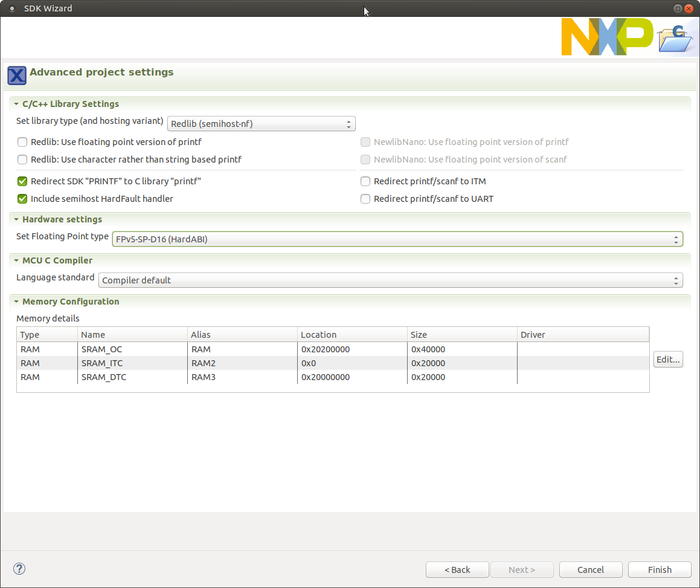Click the Size column header
This screenshot has width=700, height=588.
[462, 335]
